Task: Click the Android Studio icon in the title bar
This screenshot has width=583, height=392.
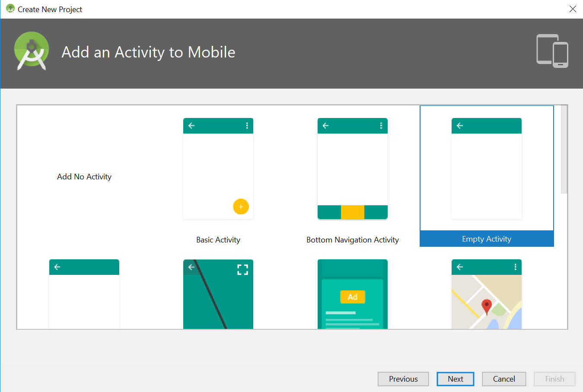Action: pos(10,9)
